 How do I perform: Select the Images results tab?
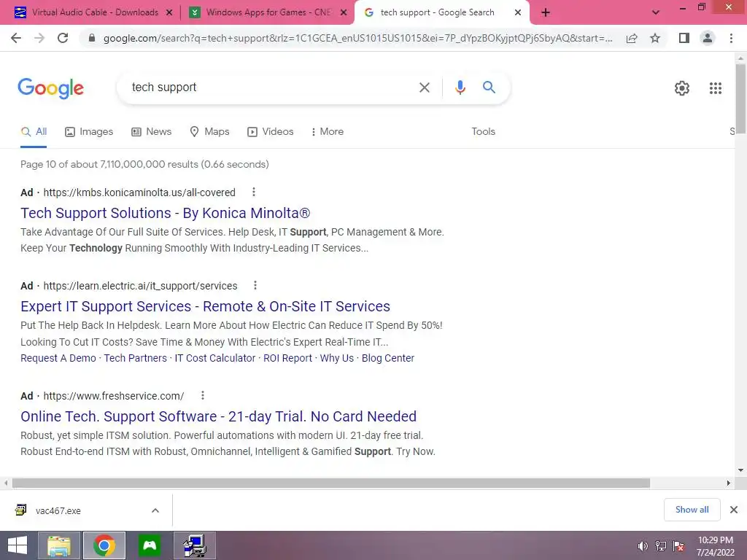pos(89,131)
